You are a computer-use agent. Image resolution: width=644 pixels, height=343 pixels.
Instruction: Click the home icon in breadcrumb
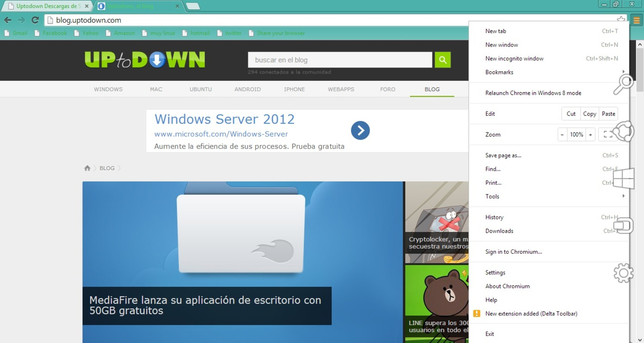(87, 168)
